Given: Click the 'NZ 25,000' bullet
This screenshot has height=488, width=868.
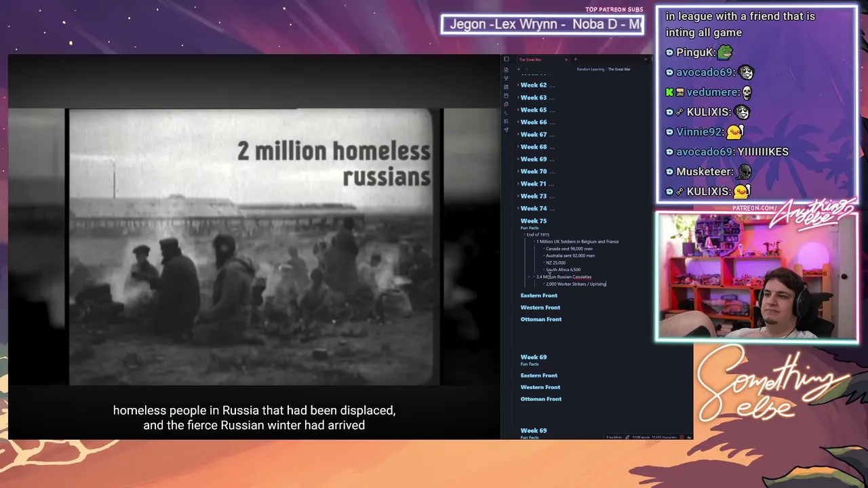Looking at the screenshot, I should (555, 263).
